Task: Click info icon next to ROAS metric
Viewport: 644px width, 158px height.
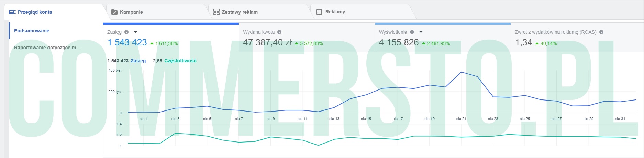Action: (x=601, y=32)
